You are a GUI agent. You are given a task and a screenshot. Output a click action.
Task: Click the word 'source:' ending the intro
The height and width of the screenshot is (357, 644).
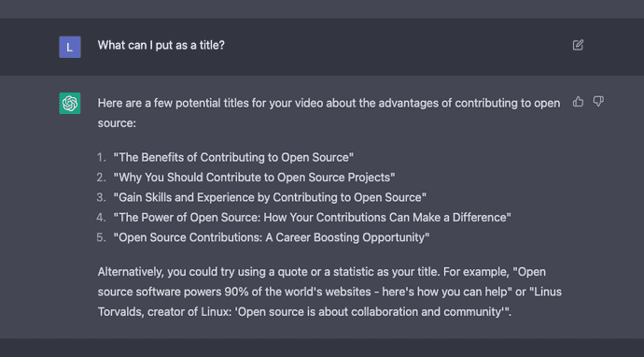click(x=117, y=123)
